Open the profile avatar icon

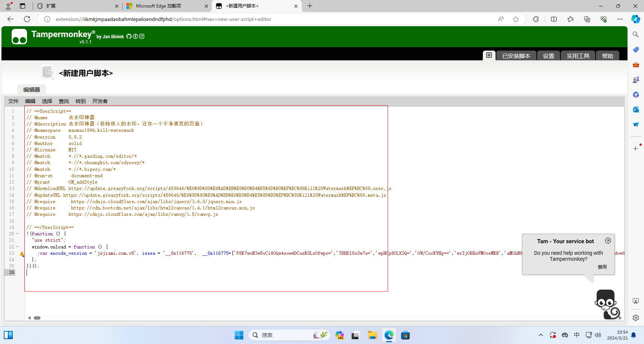8,6
